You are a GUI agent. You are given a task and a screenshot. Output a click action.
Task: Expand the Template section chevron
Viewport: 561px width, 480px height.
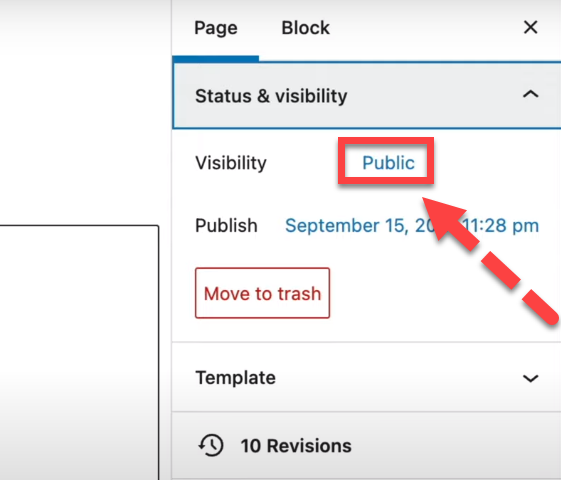point(531,378)
